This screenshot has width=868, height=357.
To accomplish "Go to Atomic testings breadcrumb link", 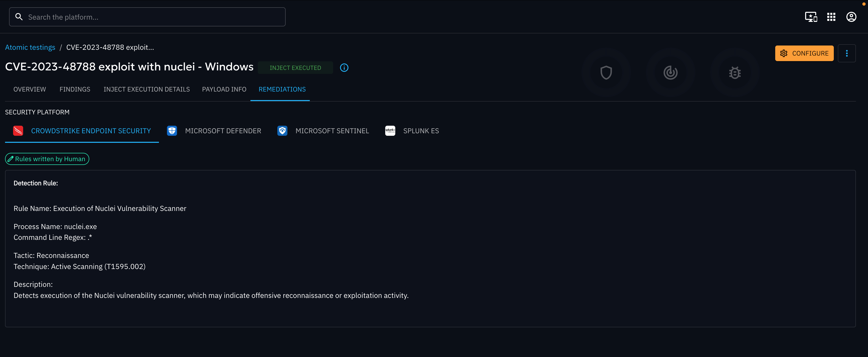I will coord(30,47).
